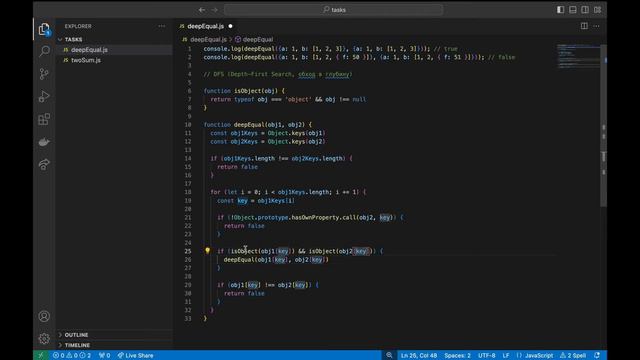Click the tasks command center search box
640x360 pixels.
[333, 10]
